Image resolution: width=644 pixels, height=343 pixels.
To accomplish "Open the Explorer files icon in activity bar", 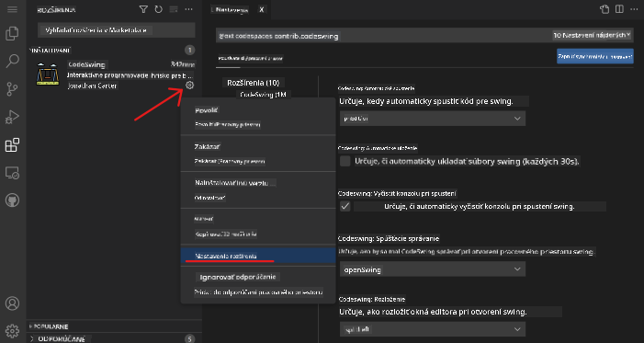I will (12, 34).
